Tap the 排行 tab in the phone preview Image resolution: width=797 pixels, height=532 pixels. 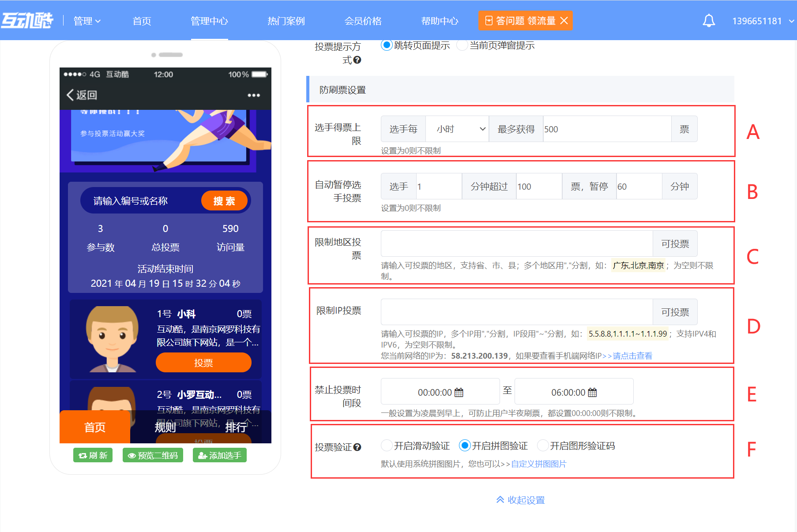[x=236, y=427]
